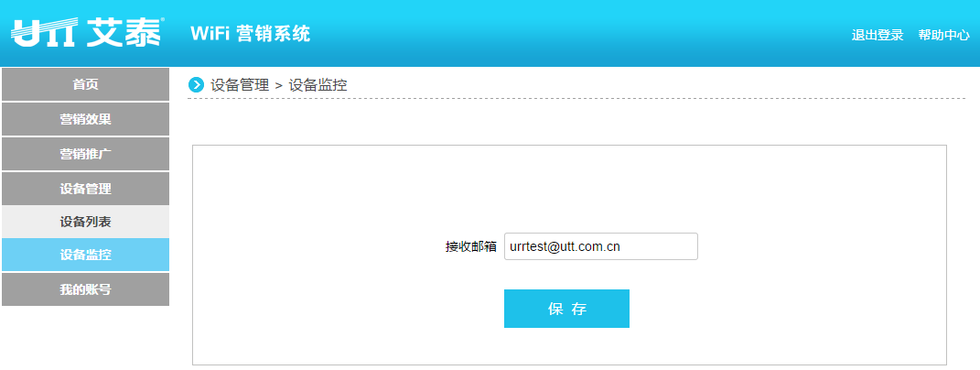Click the 接收邮箱 field label

[x=470, y=246]
